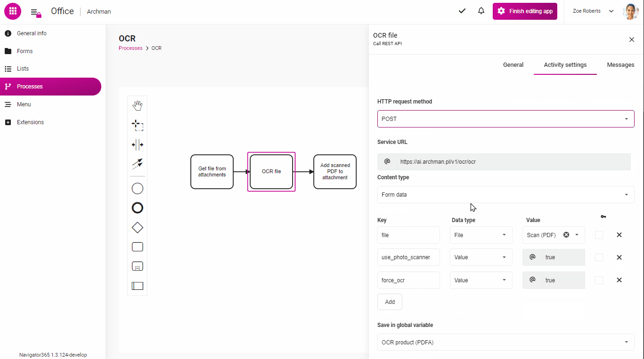The image size is (644, 359).
Task: Tick the checkbox in file row
Action: pyautogui.click(x=599, y=235)
